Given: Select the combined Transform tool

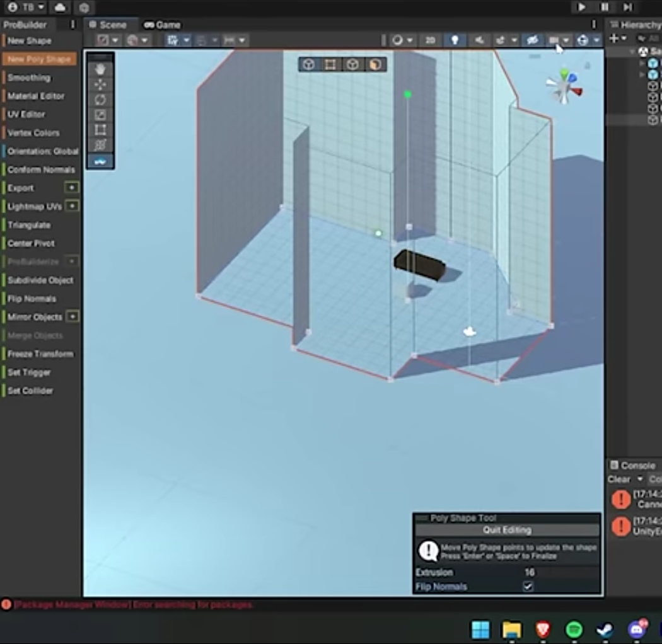Looking at the screenshot, I should (100, 145).
